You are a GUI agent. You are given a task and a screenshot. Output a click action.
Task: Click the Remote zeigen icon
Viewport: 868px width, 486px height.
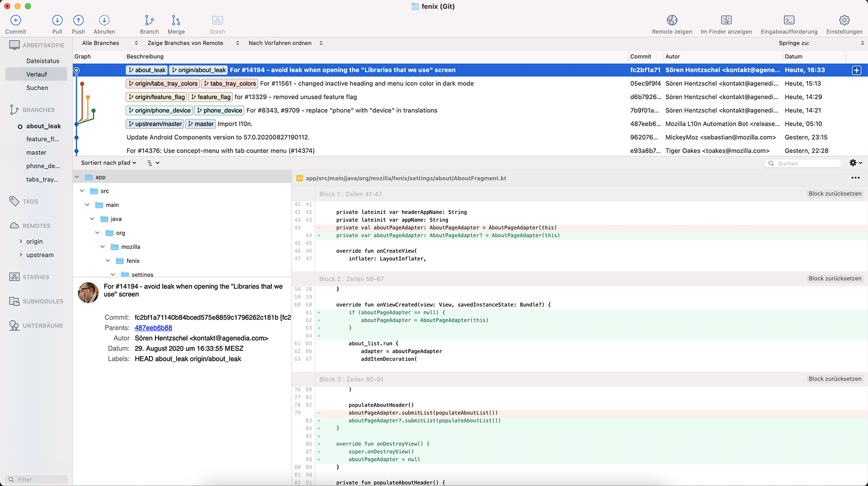coord(672,21)
